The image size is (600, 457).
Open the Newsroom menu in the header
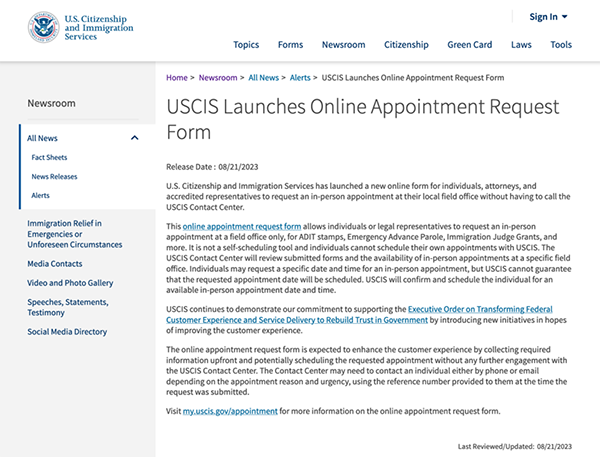[x=343, y=45]
